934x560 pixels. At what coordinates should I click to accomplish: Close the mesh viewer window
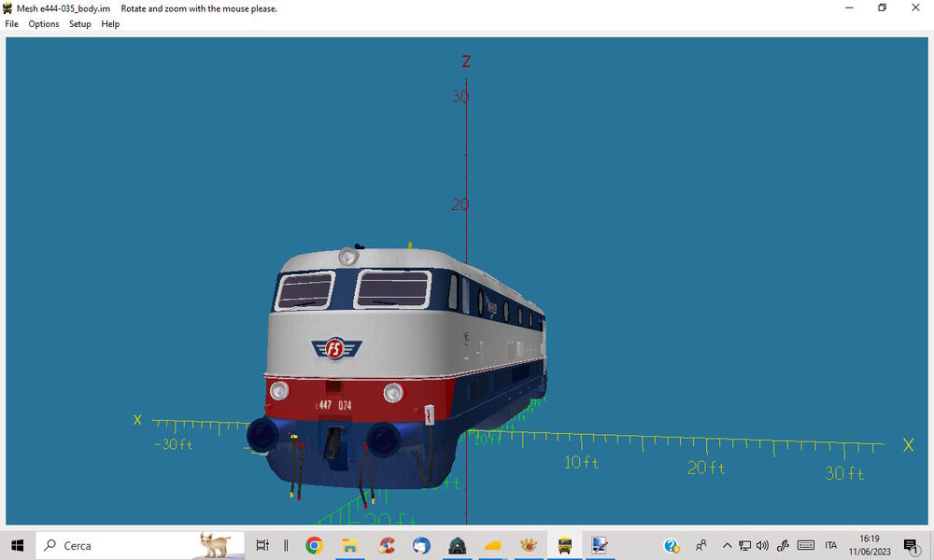point(915,7)
